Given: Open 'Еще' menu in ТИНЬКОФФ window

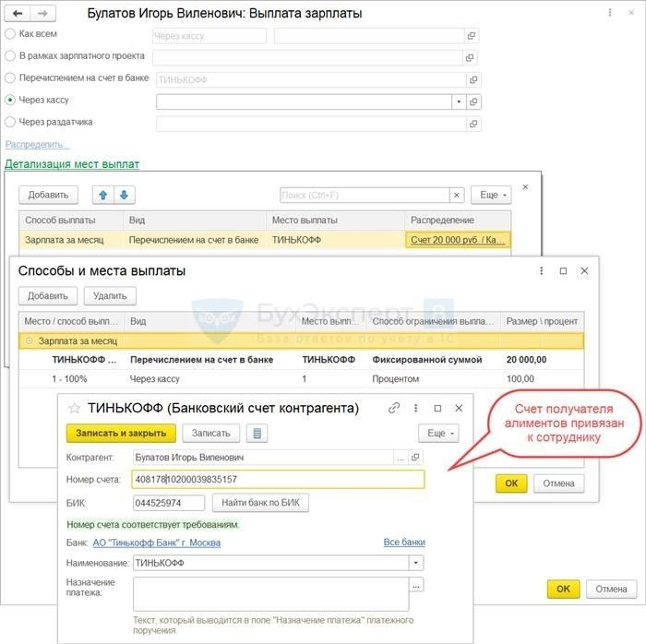Looking at the screenshot, I should point(438,433).
